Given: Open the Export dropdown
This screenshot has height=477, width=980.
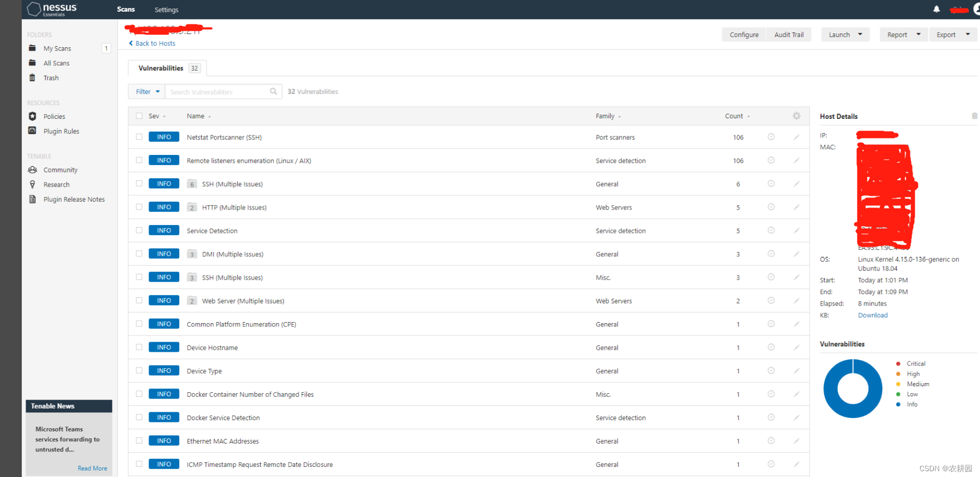Looking at the screenshot, I should coord(953,34).
